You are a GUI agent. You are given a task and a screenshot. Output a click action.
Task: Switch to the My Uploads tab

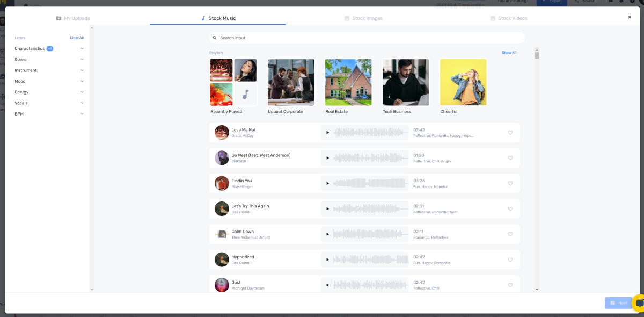[x=72, y=18]
